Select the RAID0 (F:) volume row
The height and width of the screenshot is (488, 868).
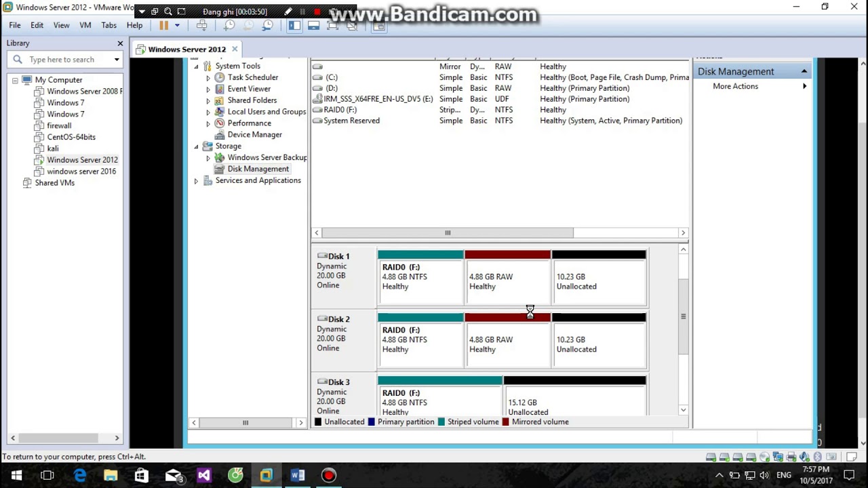[x=500, y=110]
